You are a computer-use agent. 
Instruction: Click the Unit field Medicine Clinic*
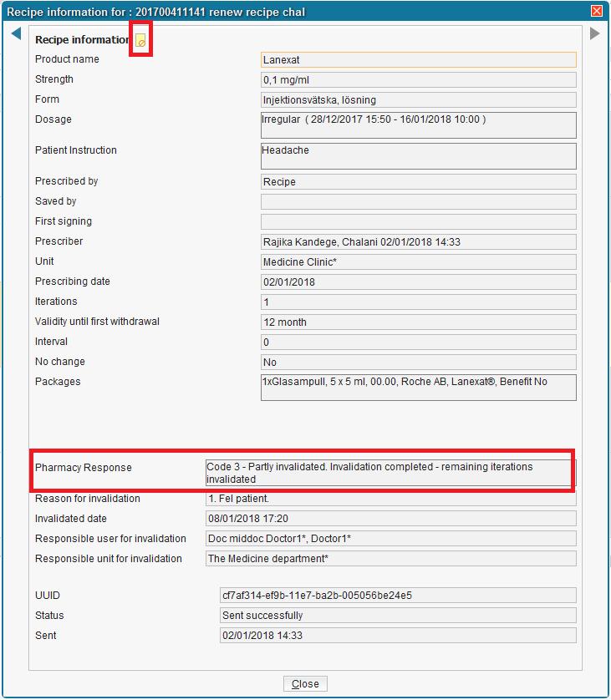coord(419,262)
